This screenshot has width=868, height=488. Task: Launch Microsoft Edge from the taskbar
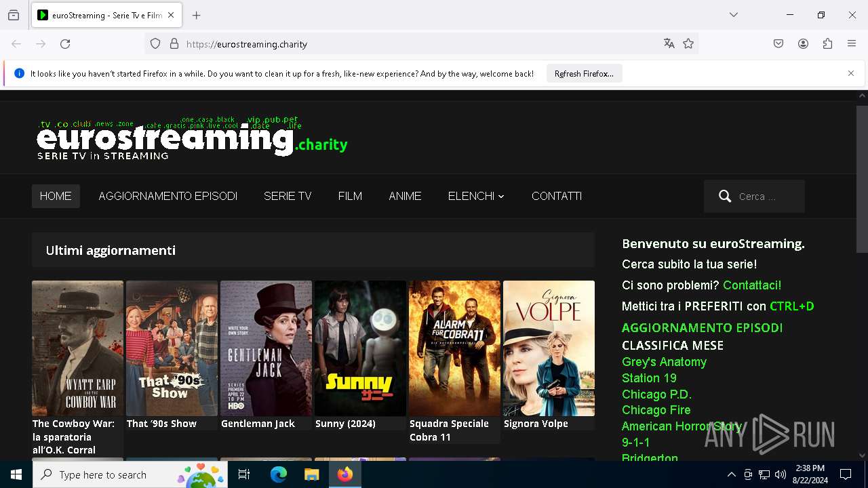279,474
